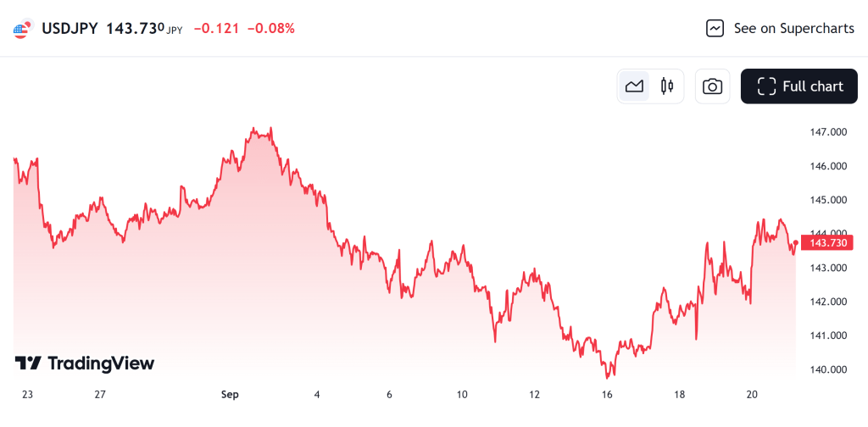Click the 16 date axis label

pos(607,395)
